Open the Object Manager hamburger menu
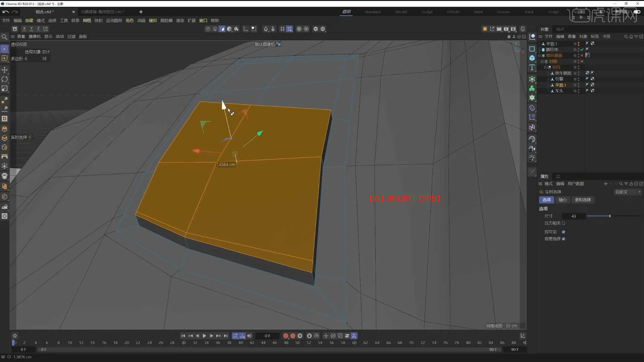The width and height of the screenshot is (644, 362). (540, 37)
